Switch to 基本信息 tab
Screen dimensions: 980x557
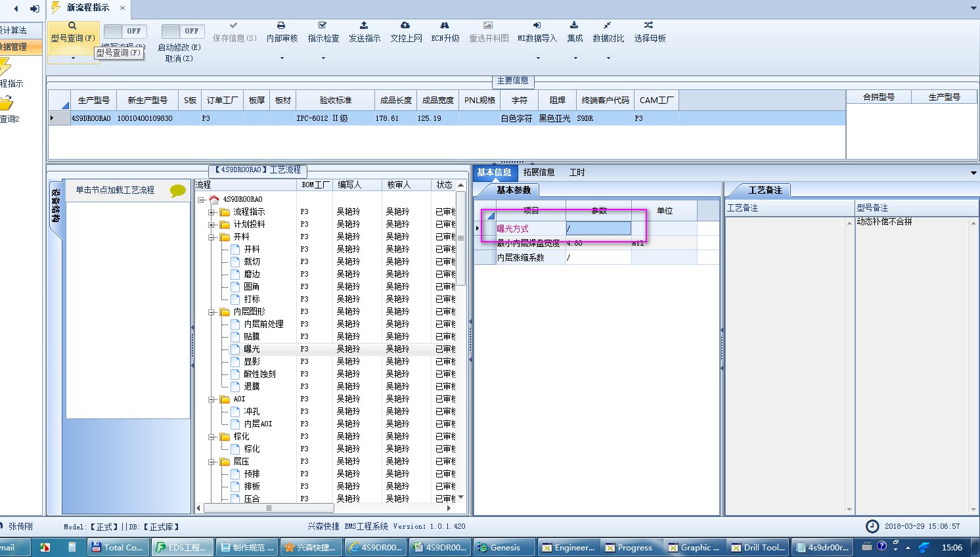(495, 173)
